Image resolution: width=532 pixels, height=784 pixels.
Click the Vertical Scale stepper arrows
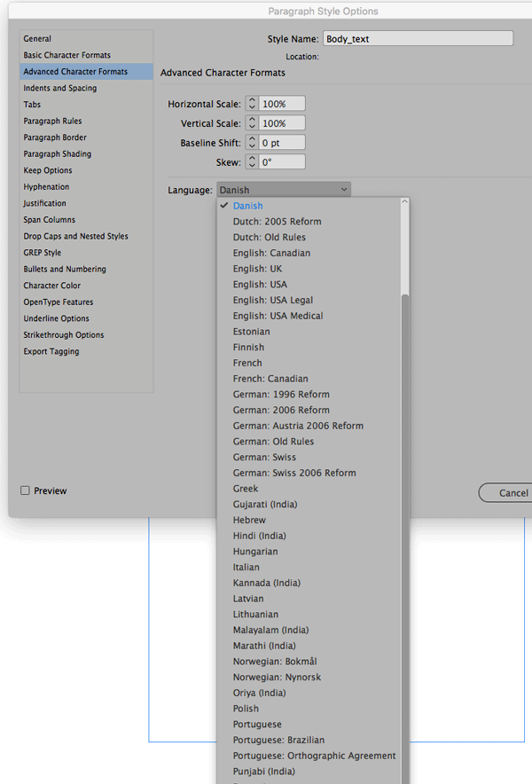(x=252, y=123)
